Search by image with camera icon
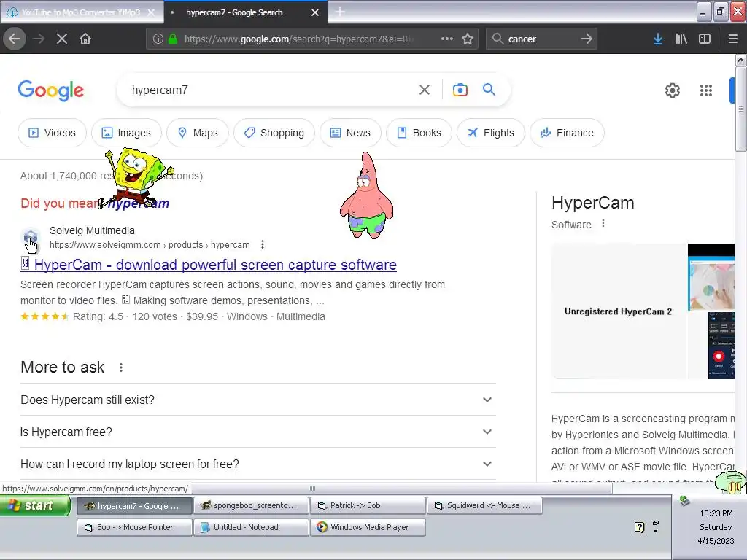This screenshot has height=560, width=747. click(460, 90)
